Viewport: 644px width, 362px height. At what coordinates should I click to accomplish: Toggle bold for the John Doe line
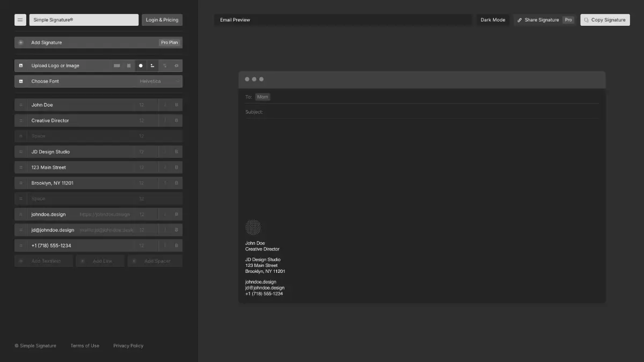click(x=176, y=105)
